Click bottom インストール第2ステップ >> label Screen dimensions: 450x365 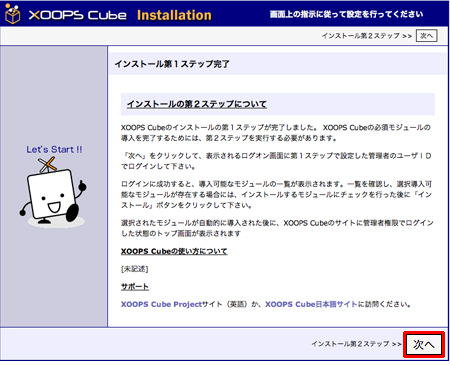pyautogui.click(x=356, y=344)
